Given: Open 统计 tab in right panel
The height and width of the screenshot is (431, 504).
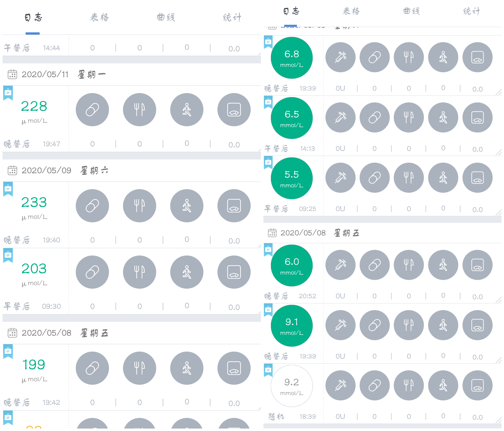Looking at the screenshot, I should (x=472, y=11).
